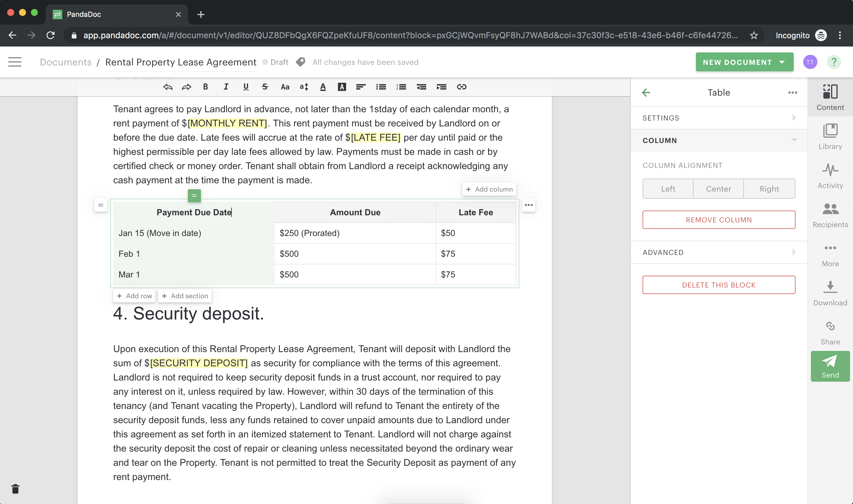The image size is (853, 504).
Task: Select Left column alignment option
Action: [x=668, y=188]
